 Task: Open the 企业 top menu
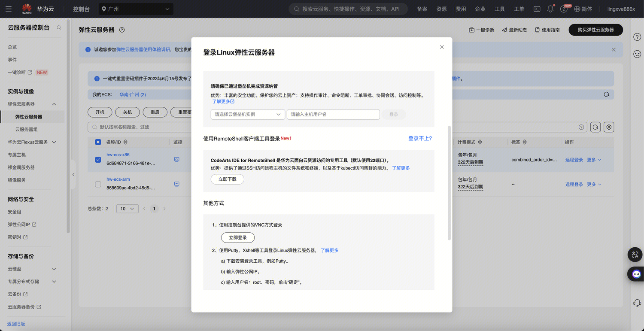(x=480, y=9)
